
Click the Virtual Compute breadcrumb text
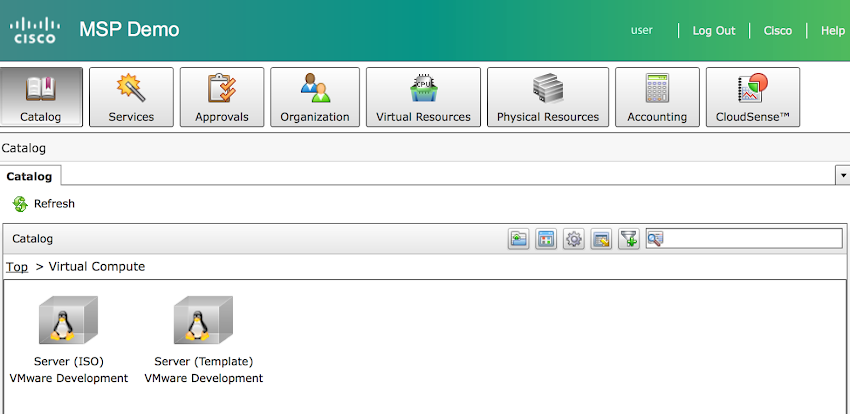tap(97, 267)
